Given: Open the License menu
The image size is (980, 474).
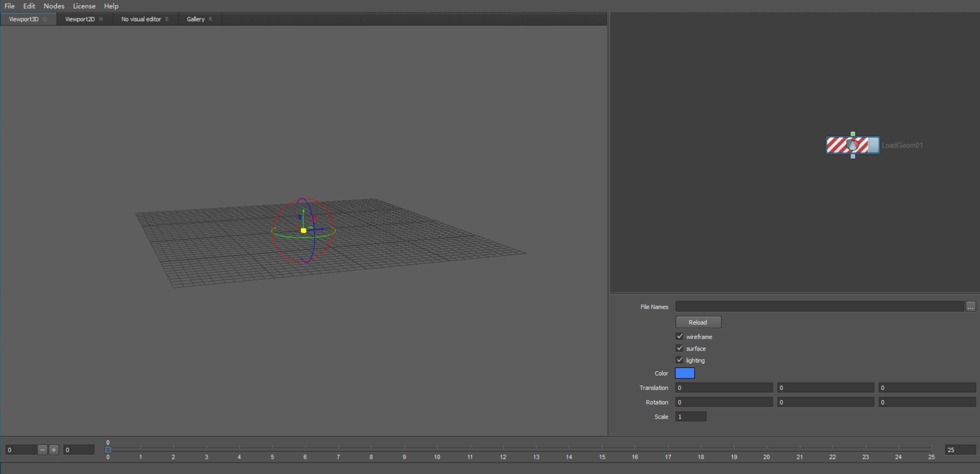Looking at the screenshot, I should pyautogui.click(x=84, y=6).
